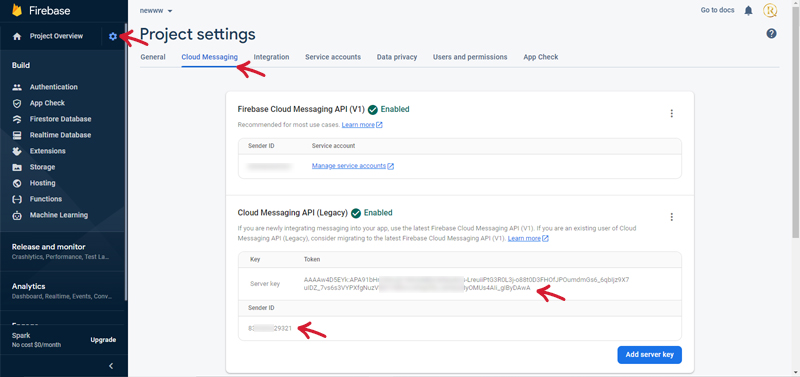Viewport: 800px width, 377px height.
Task: Open notifications bell icon
Action: click(748, 10)
